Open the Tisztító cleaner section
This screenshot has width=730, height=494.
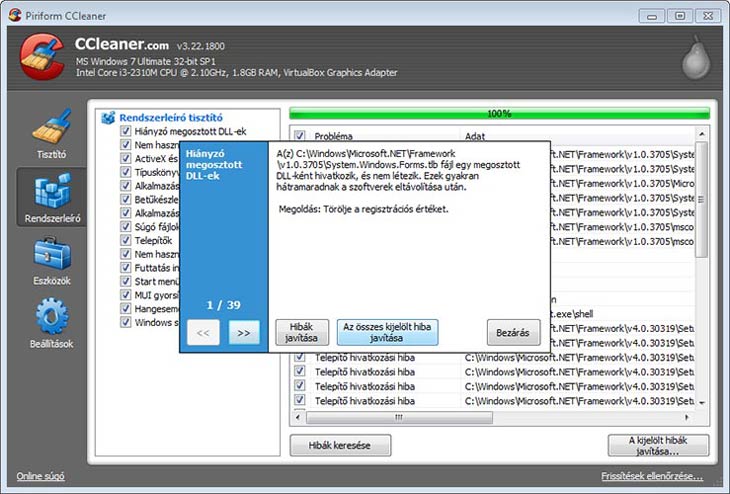click(51, 133)
